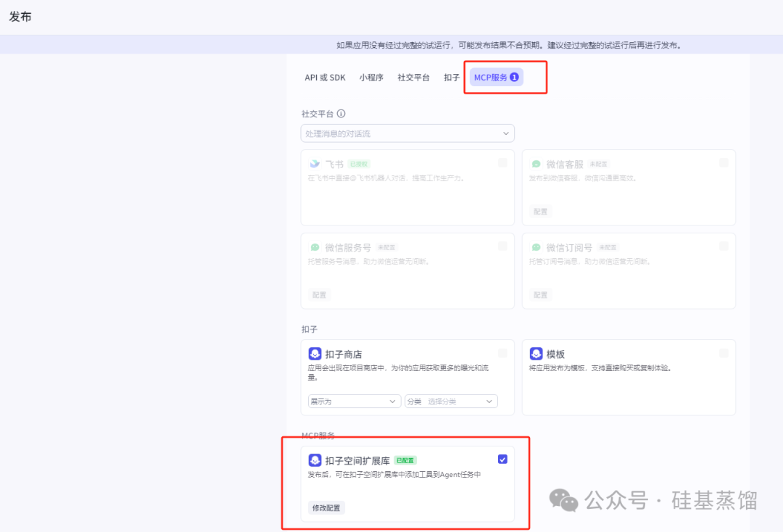Click the notification badge on MCP服务 tab
The width and height of the screenshot is (783, 532).
[514, 77]
